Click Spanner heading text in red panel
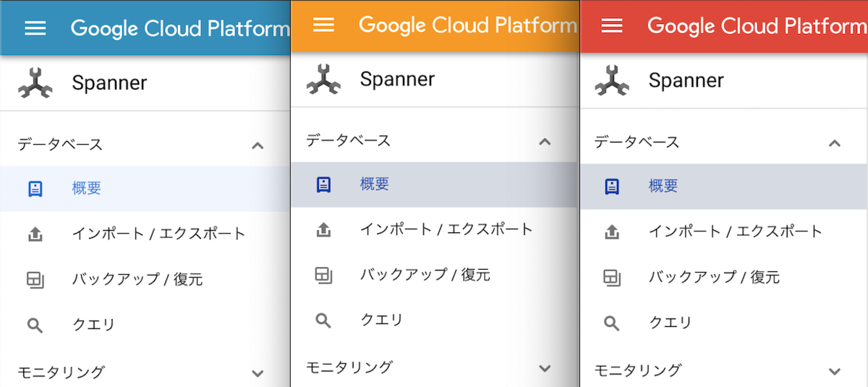The image size is (868, 387). click(x=686, y=80)
